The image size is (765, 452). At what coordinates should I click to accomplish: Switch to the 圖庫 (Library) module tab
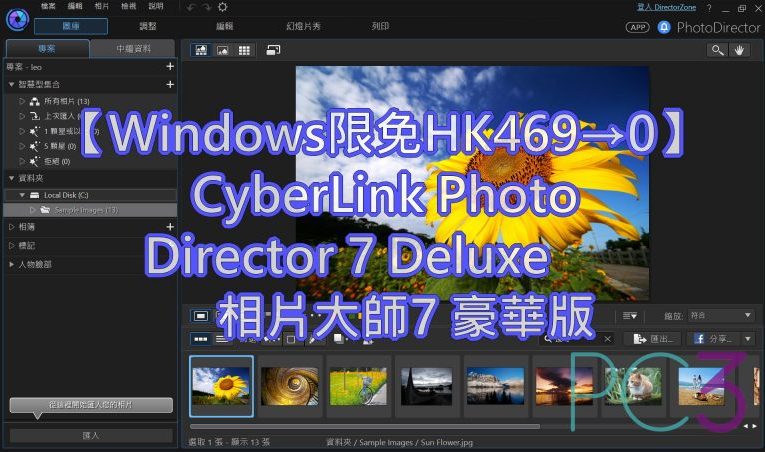71,26
